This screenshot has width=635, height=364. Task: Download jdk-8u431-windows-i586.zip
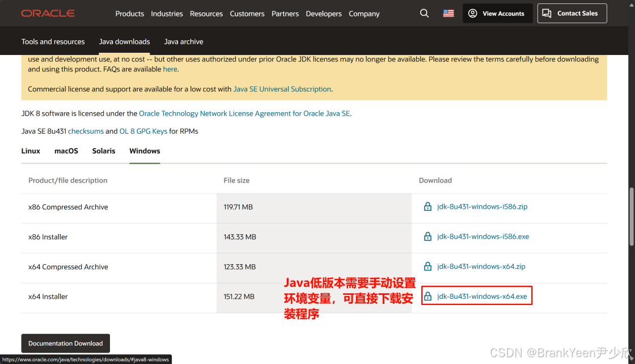[x=482, y=206]
